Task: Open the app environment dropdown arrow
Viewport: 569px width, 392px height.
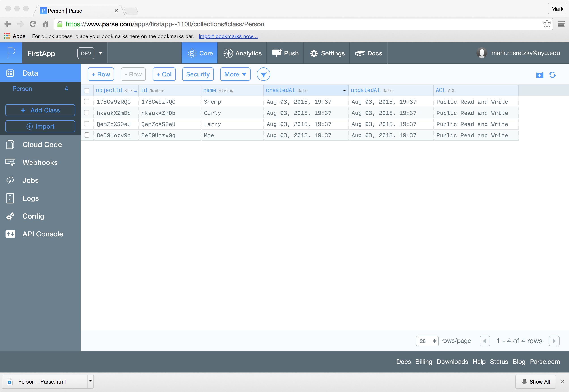Action: click(100, 53)
